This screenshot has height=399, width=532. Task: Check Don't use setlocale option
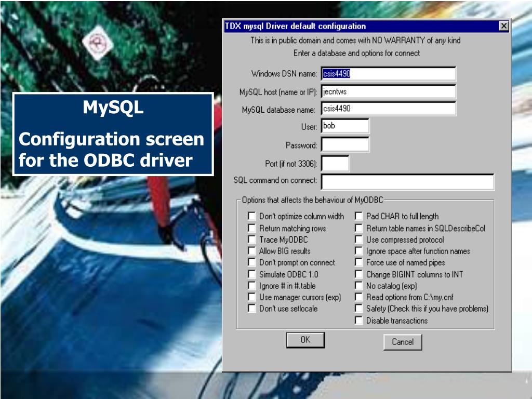(252, 309)
